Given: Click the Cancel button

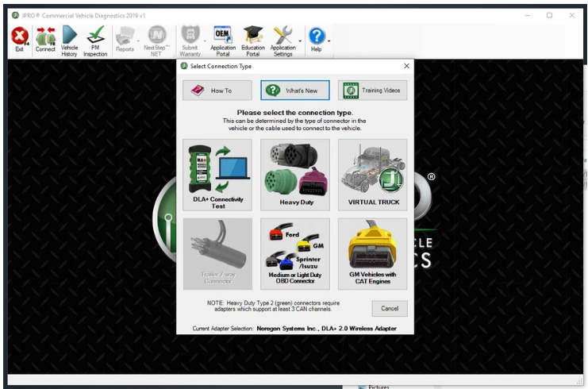Looking at the screenshot, I should point(390,308).
